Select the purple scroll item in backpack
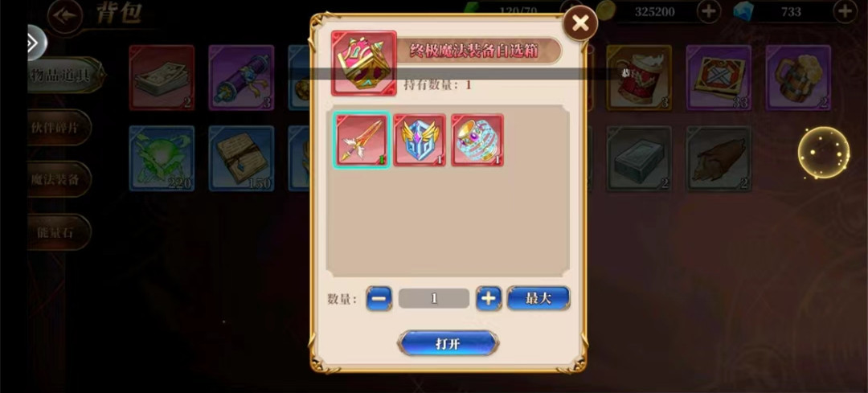The image size is (868, 393). (241, 78)
